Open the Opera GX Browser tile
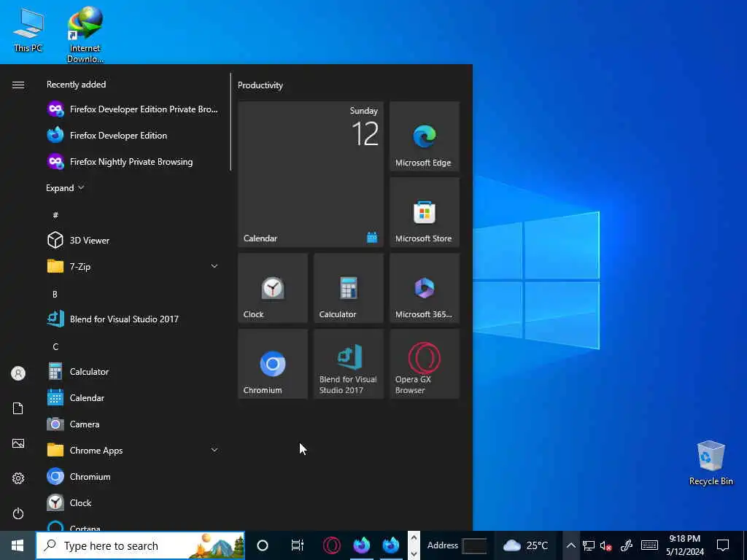The image size is (747, 560). pyautogui.click(x=425, y=364)
